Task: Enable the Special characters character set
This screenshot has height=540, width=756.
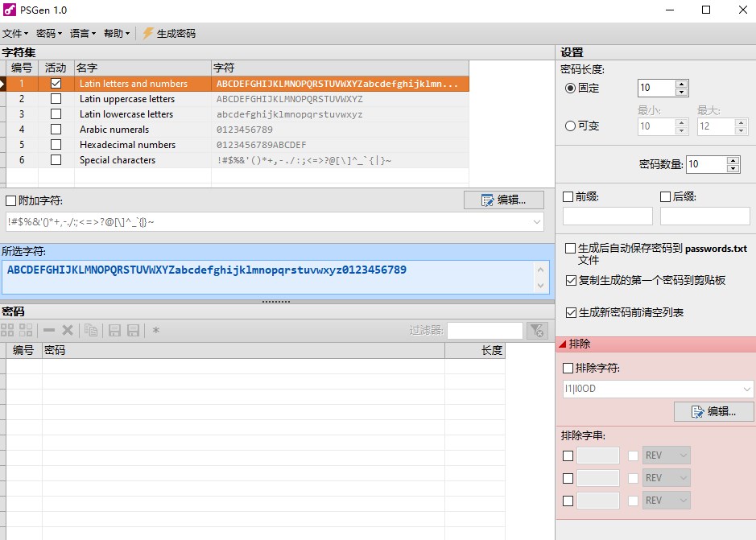Action: [x=56, y=160]
